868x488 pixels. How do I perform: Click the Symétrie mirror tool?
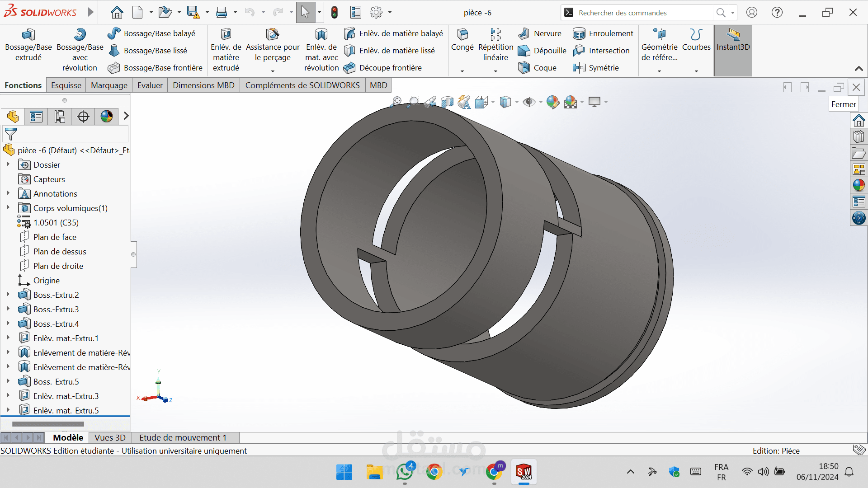[596, 68]
